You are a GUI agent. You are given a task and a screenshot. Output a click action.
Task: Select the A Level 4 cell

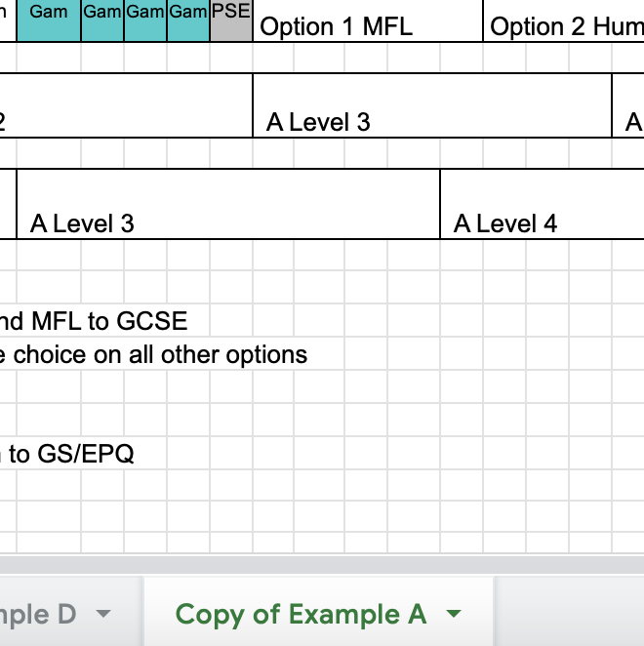click(542, 204)
